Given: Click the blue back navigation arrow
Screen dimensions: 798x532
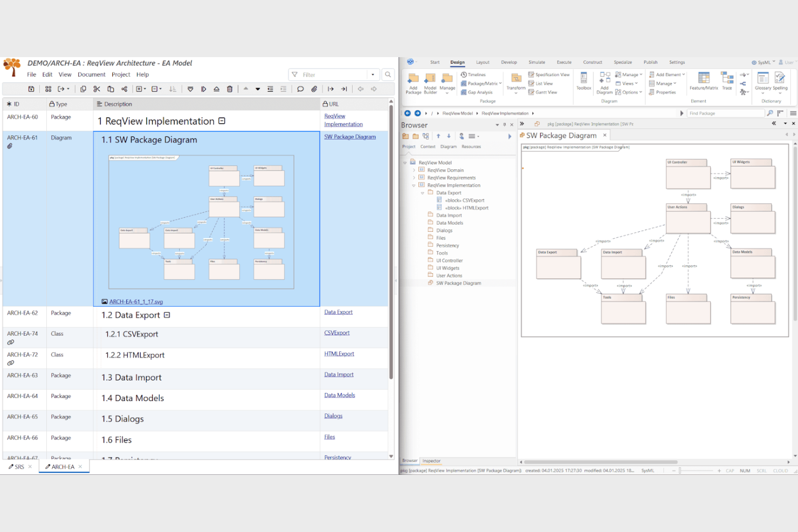Looking at the screenshot, I should point(408,113).
